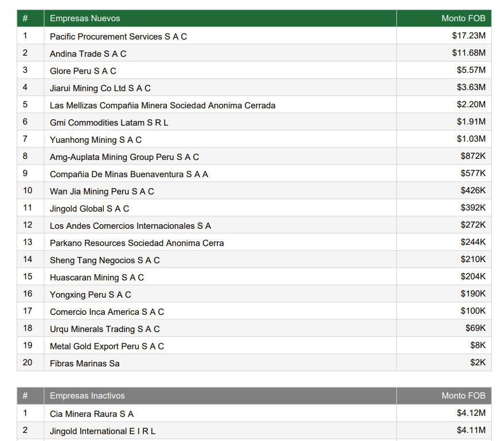The image size is (504, 441).
Task: Select the Fibras Marinas Sa row
Action: click(x=84, y=363)
